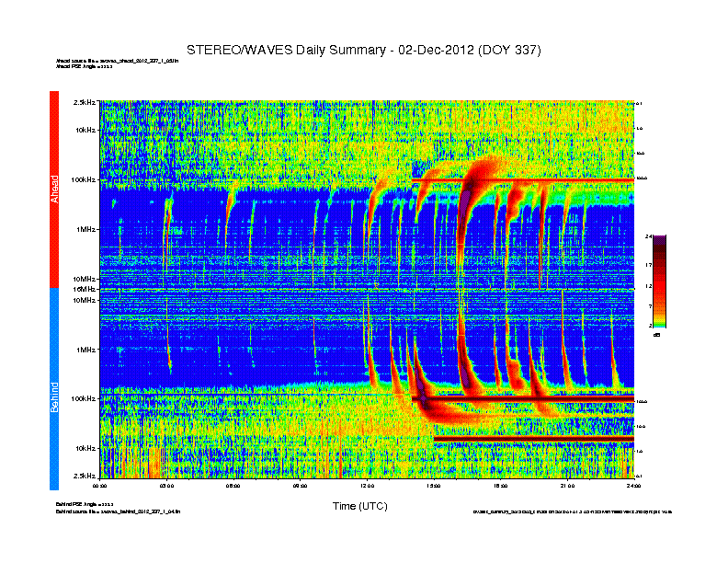Click the 24 value on the color scale

[x=648, y=237]
